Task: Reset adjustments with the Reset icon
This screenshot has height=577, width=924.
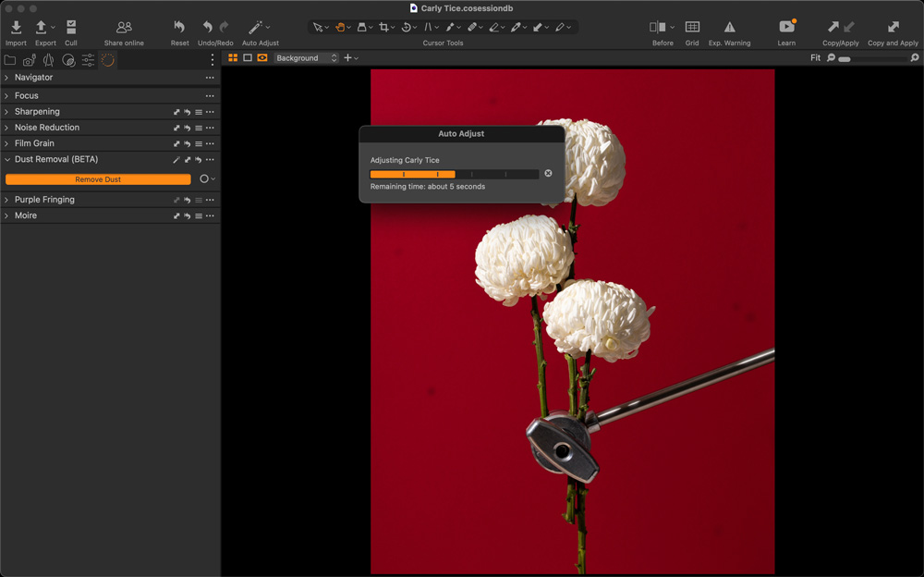Action: click(x=179, y=28)
